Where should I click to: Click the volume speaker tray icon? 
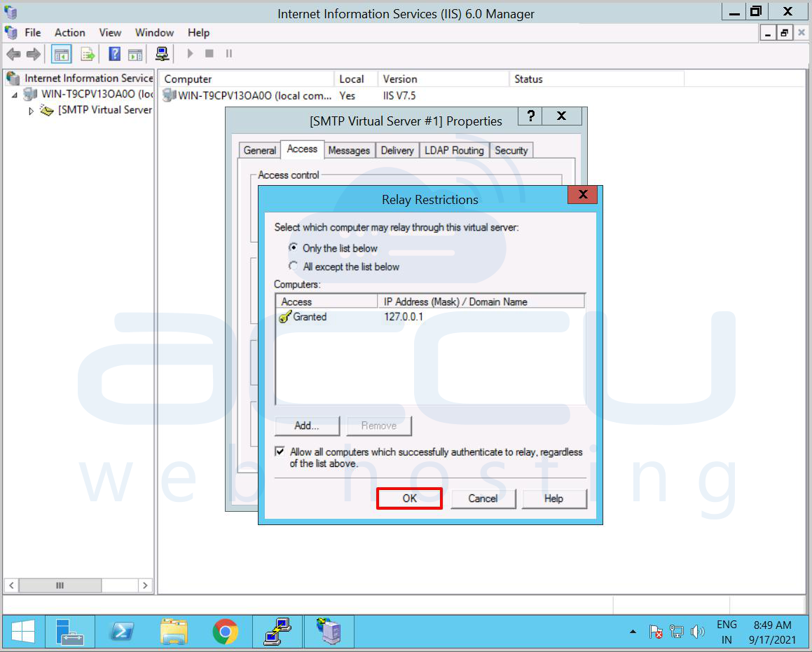(x=698, y=632)
